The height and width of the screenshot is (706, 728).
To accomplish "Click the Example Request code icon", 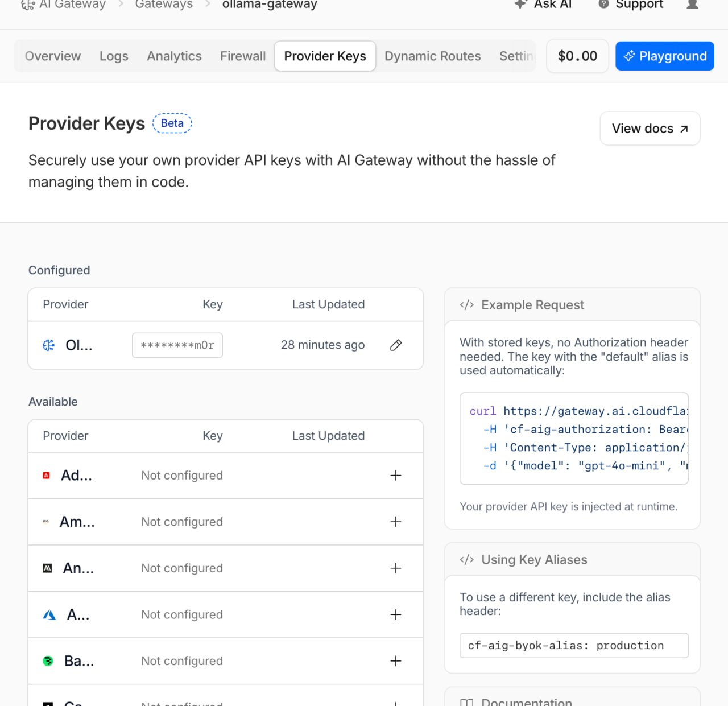I will [467, 305].
